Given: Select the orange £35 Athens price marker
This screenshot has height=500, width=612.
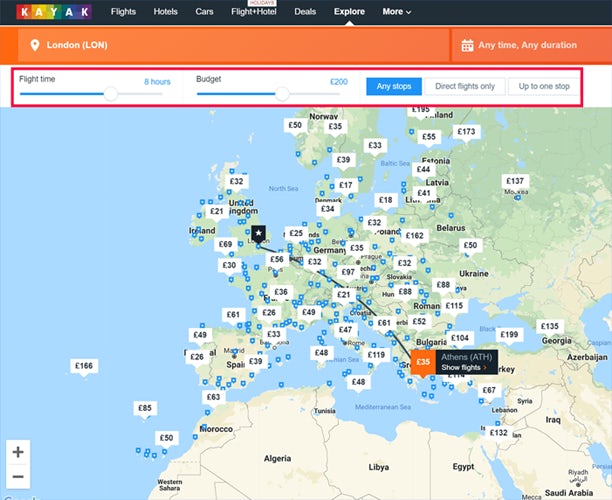Looking at the screenshot, I should [x=423, y=362].
